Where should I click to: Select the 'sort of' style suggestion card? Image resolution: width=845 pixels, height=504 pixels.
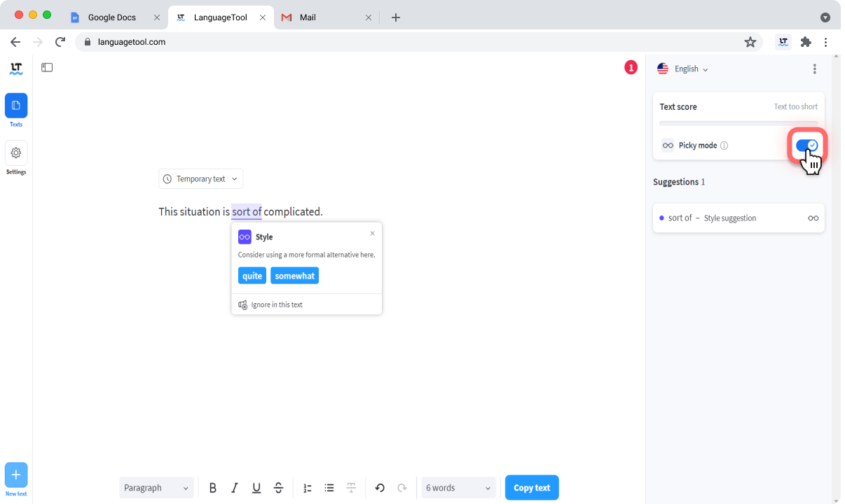(x=738, y=218)
